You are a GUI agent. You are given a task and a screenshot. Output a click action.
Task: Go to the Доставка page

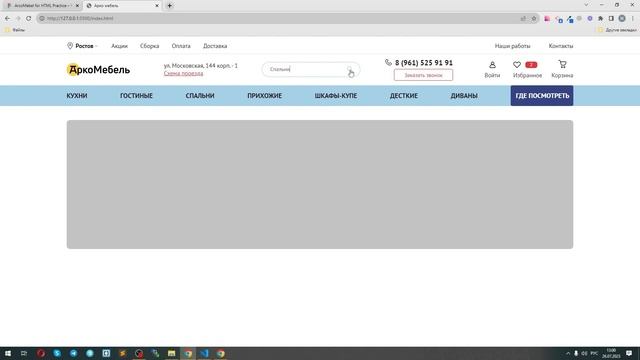coord(215,46)
